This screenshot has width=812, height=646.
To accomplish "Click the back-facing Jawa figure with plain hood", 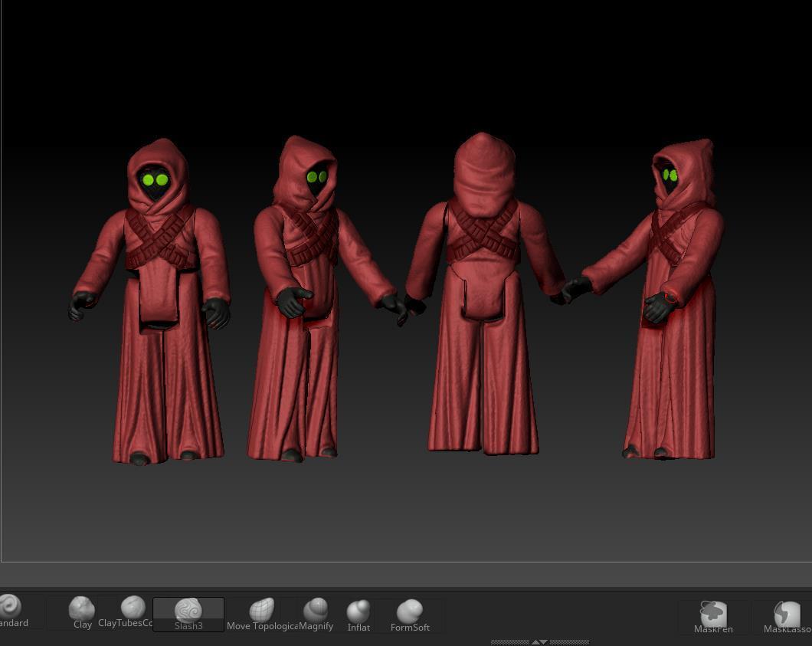I will (x=484, y=293).
